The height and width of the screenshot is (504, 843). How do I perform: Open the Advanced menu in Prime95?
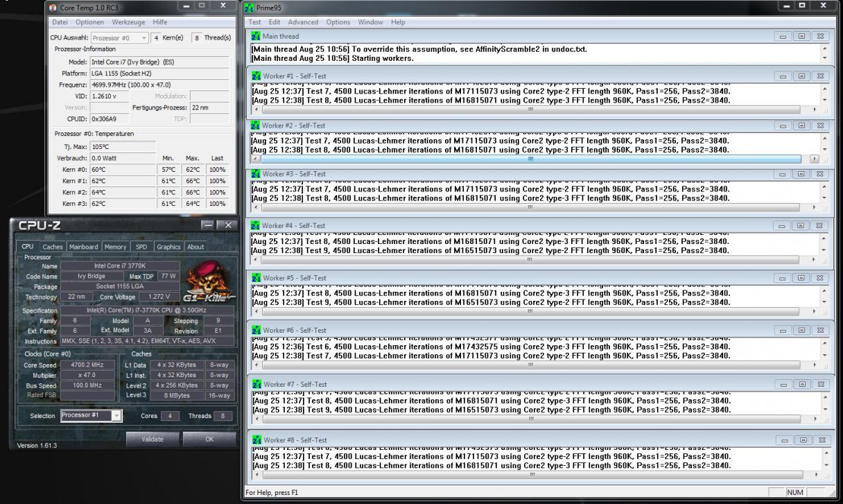point(303,22)
